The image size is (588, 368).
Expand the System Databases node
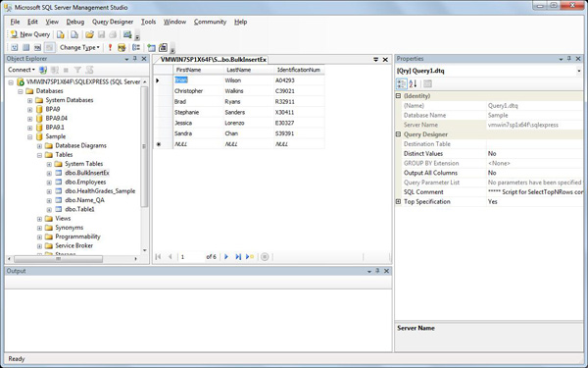tap(29, 100)
